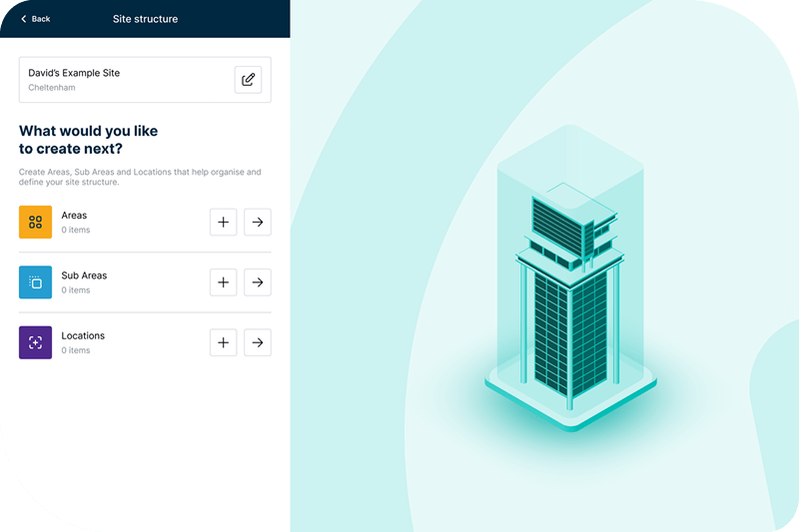The image size is (799, 532).
Task: Click the blue Sub Areas icon
Action: pos(35,282)
